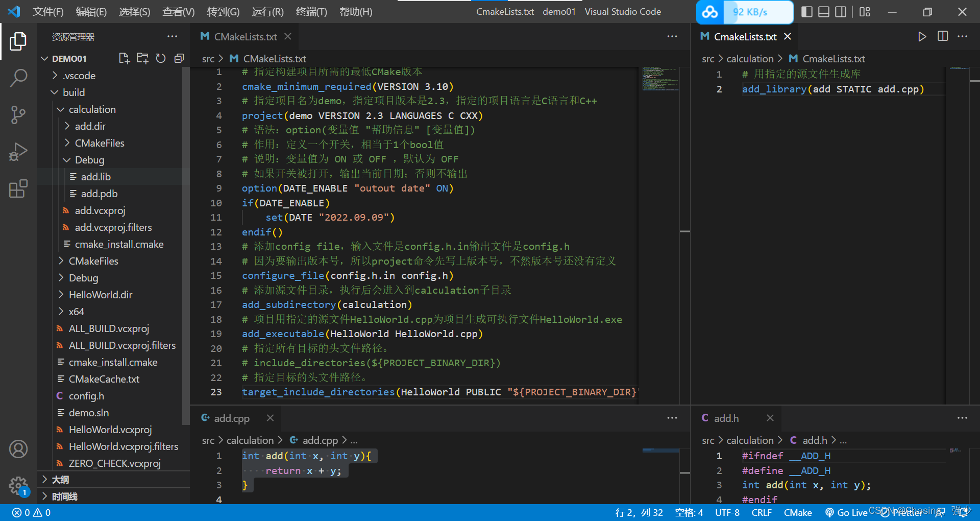Open demo.sln in the file tree
Screen dimensions: 980x521
89,413
